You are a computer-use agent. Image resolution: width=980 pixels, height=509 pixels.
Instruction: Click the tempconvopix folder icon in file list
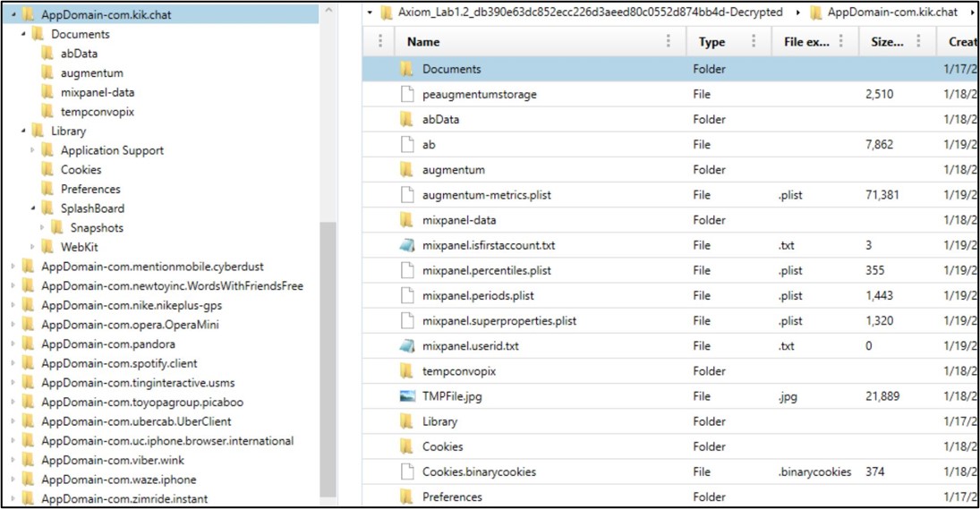click(407, 371)
